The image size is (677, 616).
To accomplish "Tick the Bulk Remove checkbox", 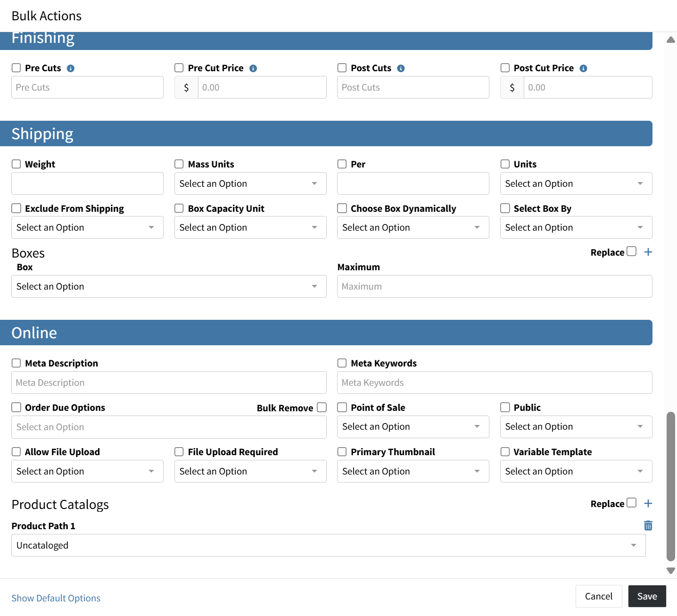I will tap(322, 407).
